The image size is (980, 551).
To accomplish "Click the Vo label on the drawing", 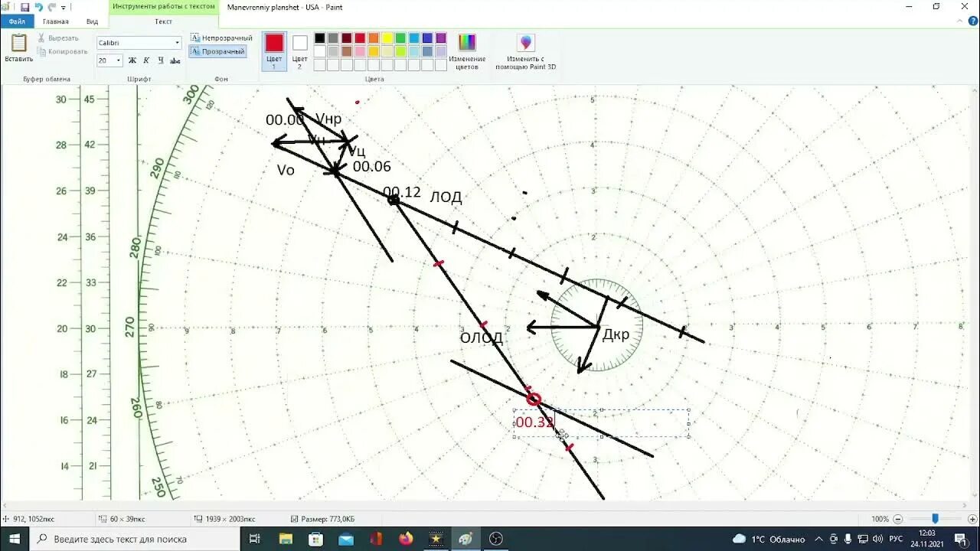I will tap(286, 170).
